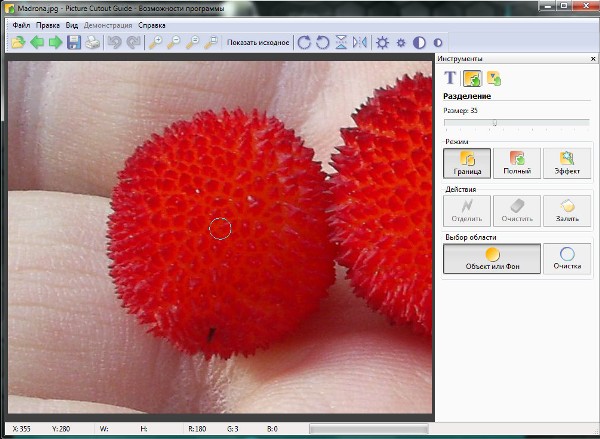
Task: Open brightness adjustment via the large sun icon
Action: coord(382,43)
